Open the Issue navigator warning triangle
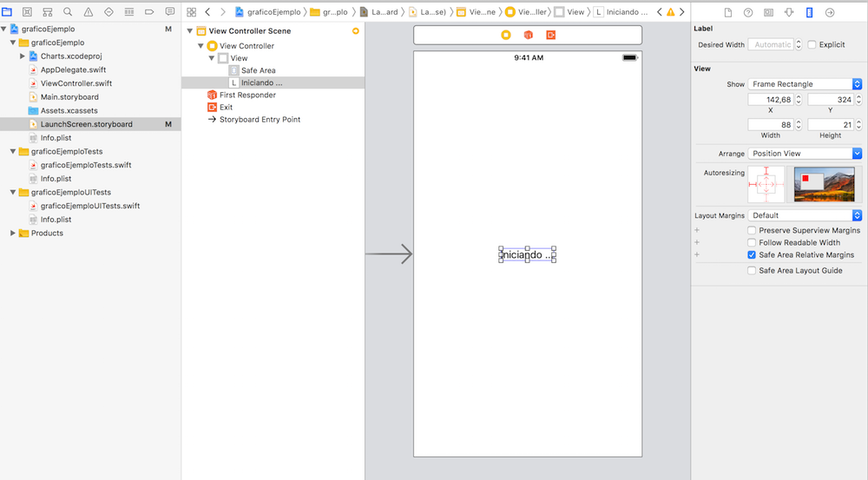The height and width of the screenshot is (480, 868). 89,12
